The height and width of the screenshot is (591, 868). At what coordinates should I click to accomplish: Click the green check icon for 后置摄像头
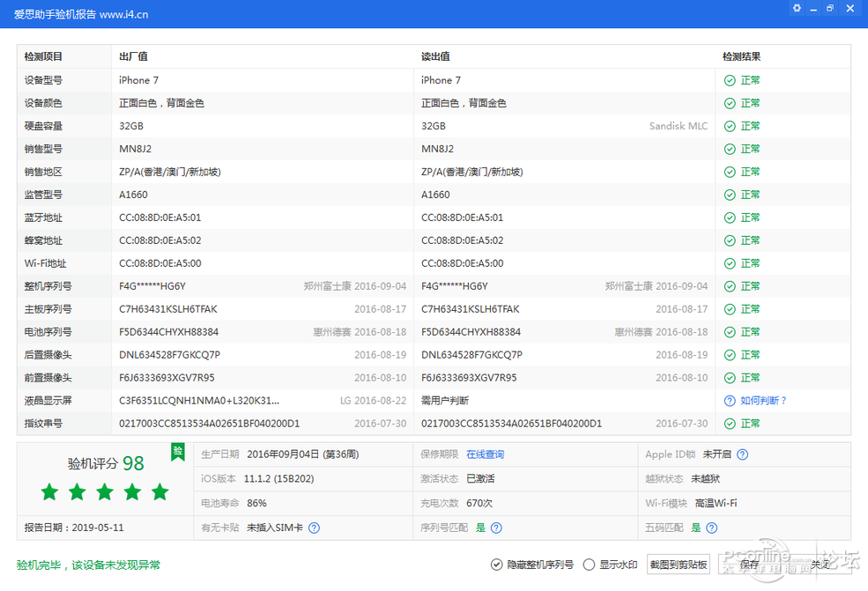(x=730, y=355)
